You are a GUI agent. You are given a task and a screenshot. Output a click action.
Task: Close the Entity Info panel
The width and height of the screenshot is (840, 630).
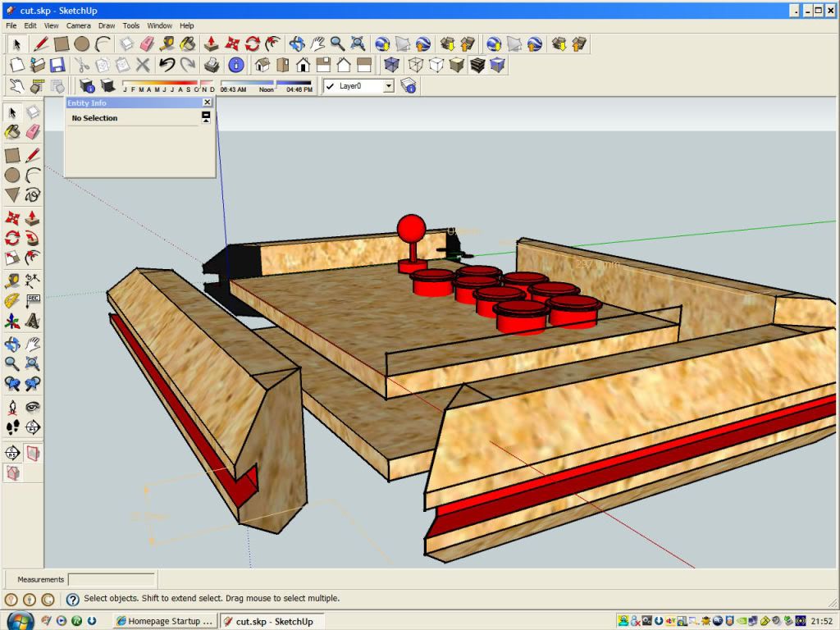click(208, 103)
